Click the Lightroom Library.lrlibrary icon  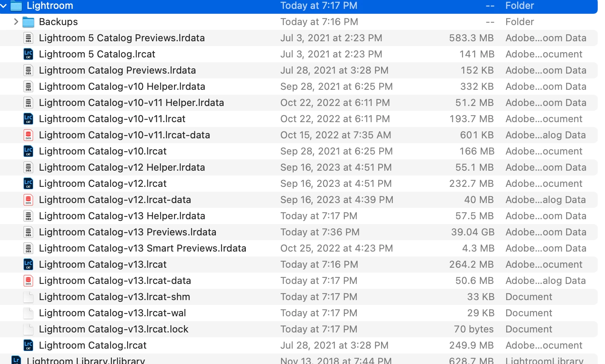pos(16,360)
